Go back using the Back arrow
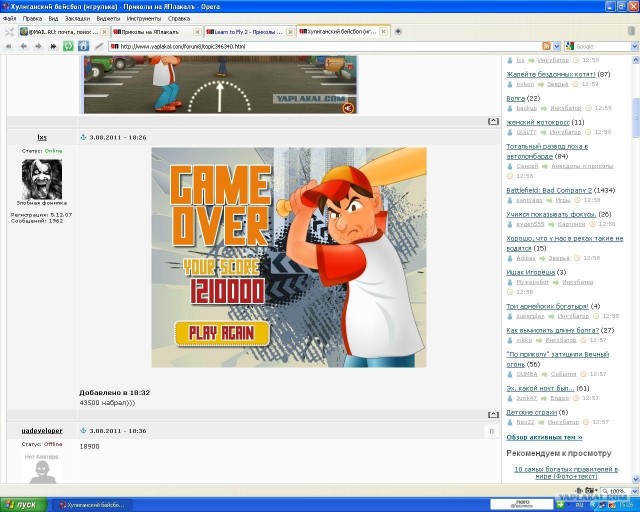Viewport: 640px width, 512px height. [x=24, y=47]
